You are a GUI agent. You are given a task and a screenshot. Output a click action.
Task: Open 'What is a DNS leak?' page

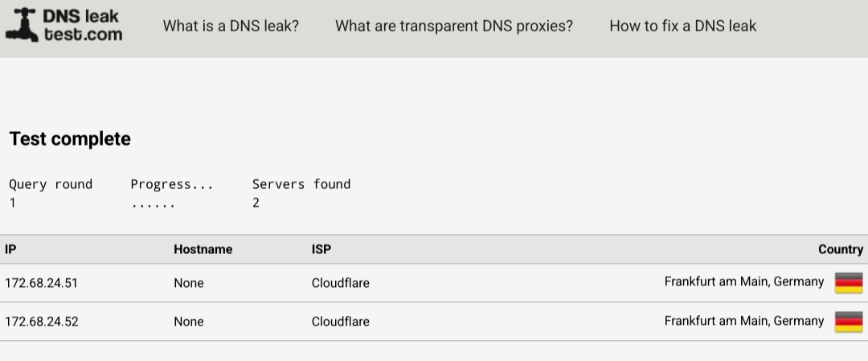coord(231,26)
